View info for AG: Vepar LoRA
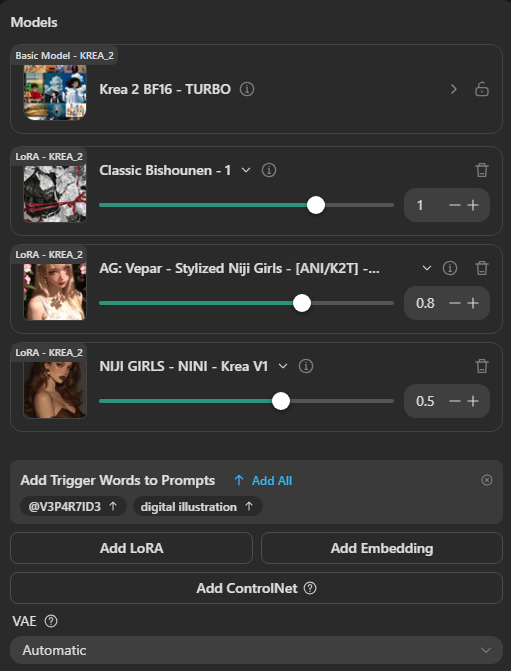Image resolution: width=511 pixels, height=671 pixels. coord(450,268)
